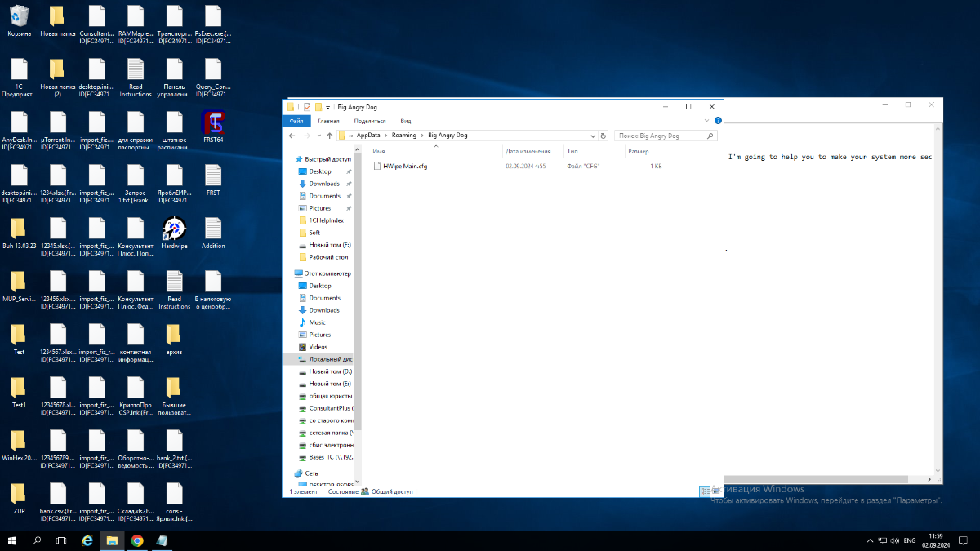Launch Internet Explorer from the taskbar
This screenshot has width=980, height=551.
pos(87,540)
